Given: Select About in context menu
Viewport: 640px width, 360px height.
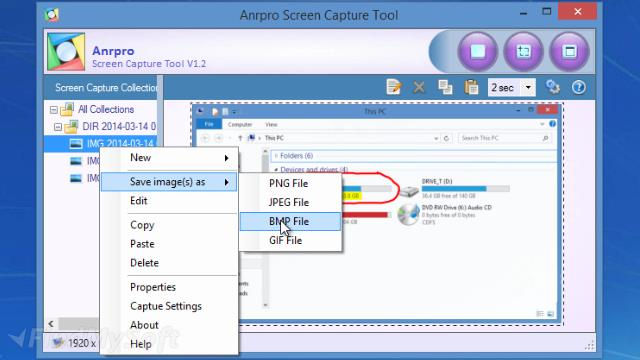Looking at the screenshot, I should (169, 325).
